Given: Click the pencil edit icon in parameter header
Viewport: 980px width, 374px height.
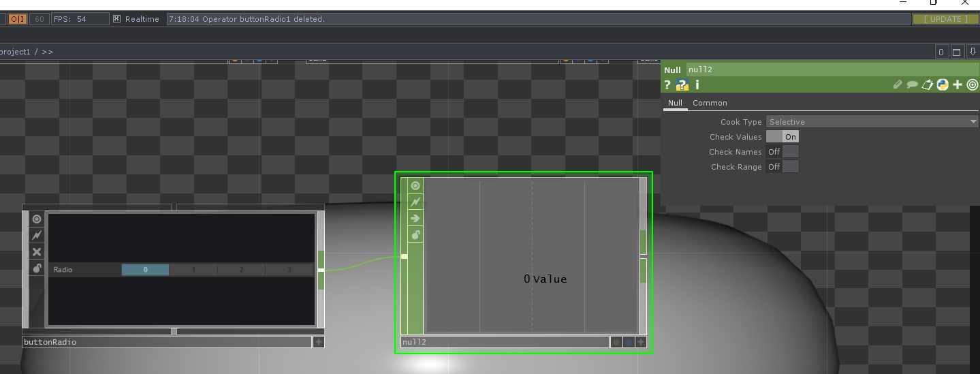Looking at the screenshot, I should (x=898, y=84).
